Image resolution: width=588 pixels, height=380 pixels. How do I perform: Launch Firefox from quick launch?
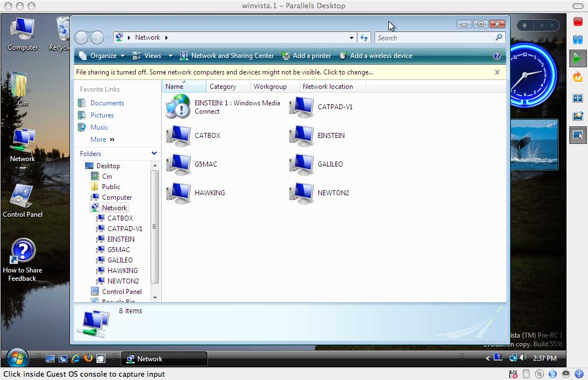tap(88, 358)
